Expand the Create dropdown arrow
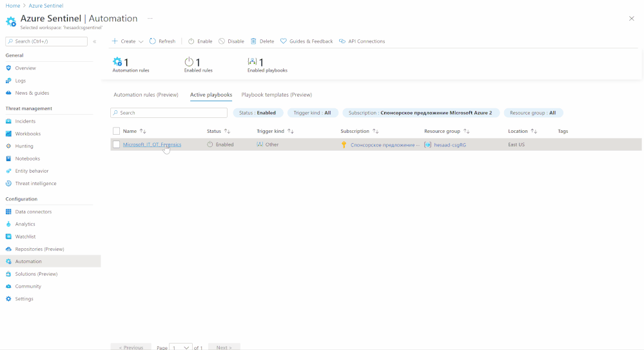Image resolution: width=644 pixels, height=350 pixels. [x=141, y=41]
